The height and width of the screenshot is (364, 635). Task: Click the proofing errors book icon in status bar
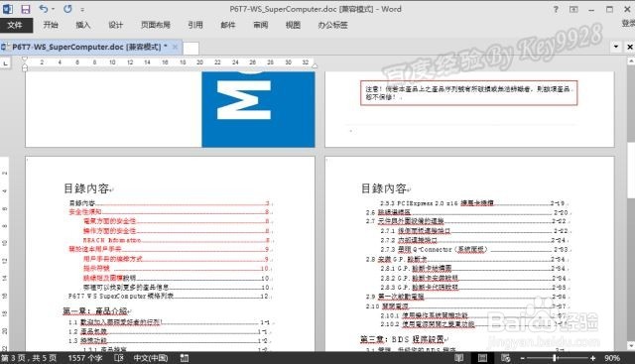[x=119, y=358]
